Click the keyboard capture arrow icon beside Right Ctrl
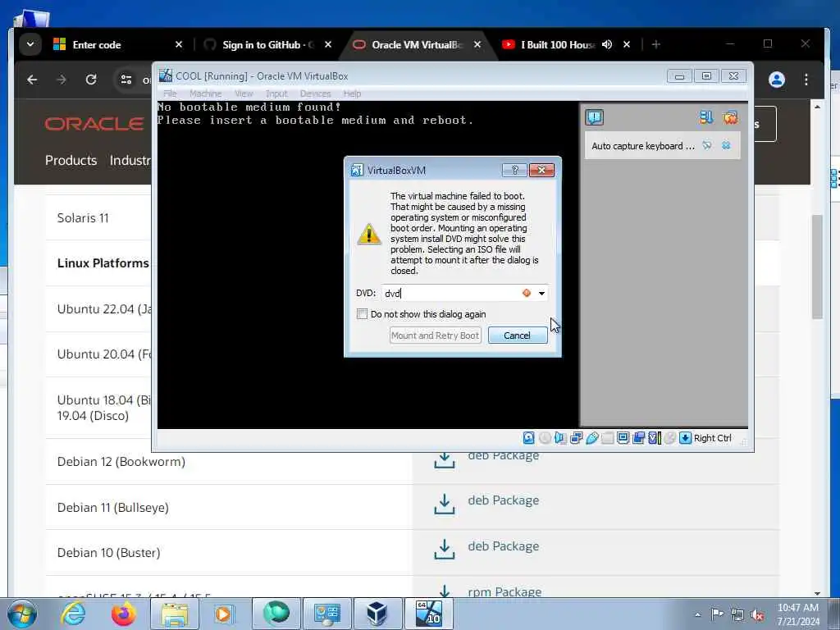The width and height of the screenshot is (840, 630). point(685,438)
